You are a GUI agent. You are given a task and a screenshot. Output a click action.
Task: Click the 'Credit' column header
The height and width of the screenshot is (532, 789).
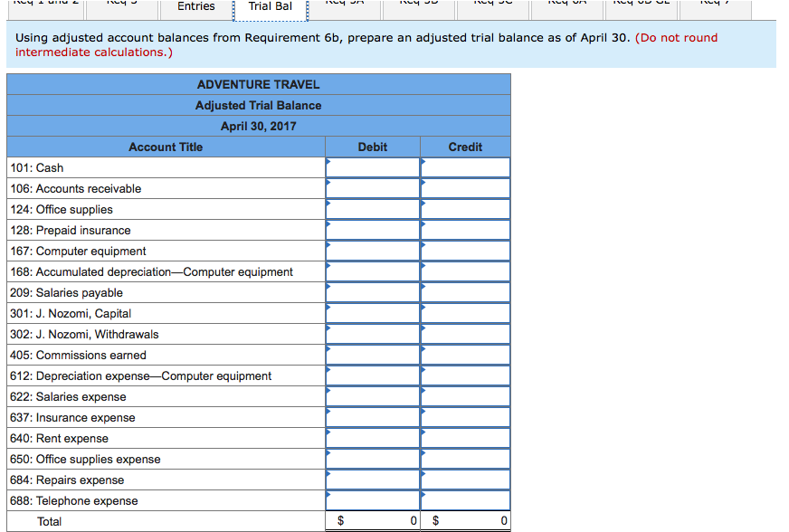tap(465, 147)
